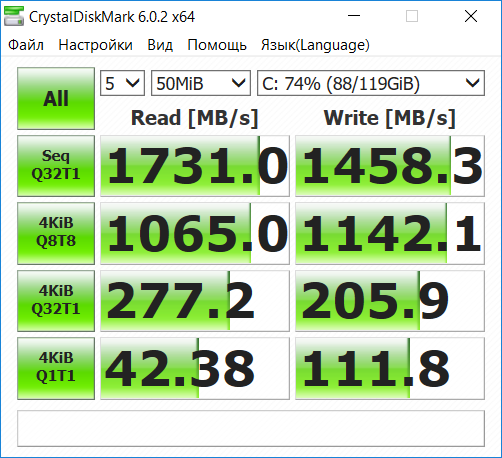502x458 pixels.
Task: Click the Seq read result 1731.0
Action: point(195,166)
